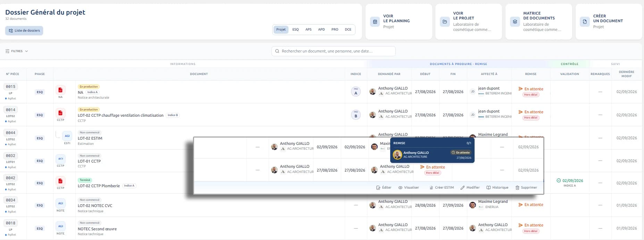Open the calendar icon for Voir le planning
The height and width of the screenshot is (240, 644).
click(x=375, y=22)
